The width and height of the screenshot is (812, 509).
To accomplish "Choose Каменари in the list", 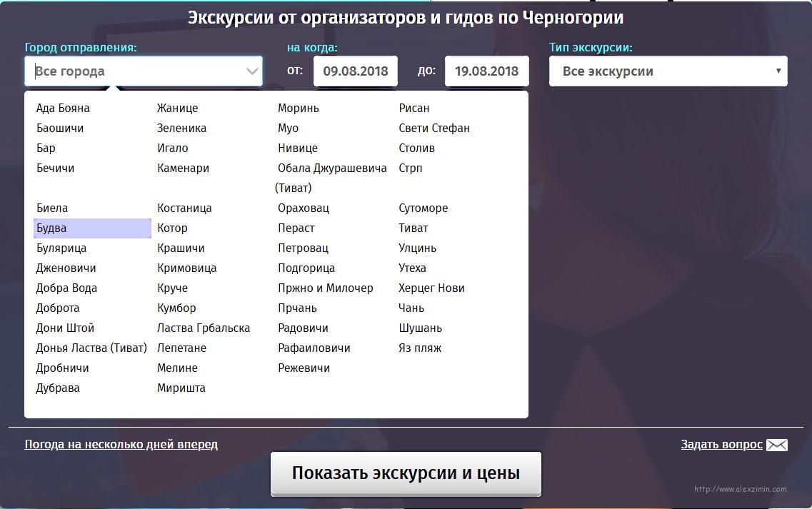I will [184, 168].
